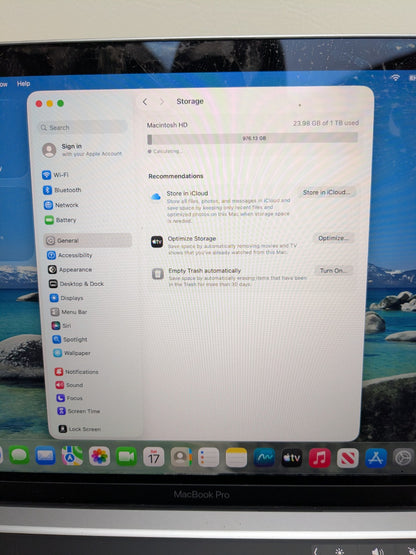The height and width of the screenshot is (555, 416).
Task: Go back with the back chevron
Action: (x=145, y=102)
